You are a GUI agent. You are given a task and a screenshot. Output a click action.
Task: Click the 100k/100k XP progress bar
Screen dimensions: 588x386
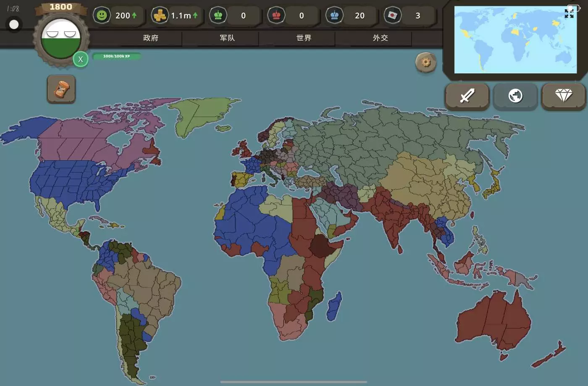coord(117,56)
